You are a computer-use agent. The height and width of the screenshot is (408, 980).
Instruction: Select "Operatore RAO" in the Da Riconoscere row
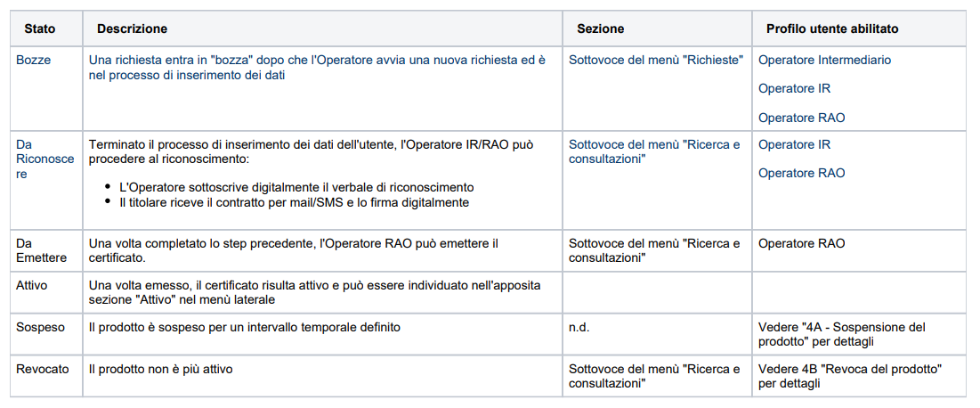pyautogui.click(x=801, y=173)
